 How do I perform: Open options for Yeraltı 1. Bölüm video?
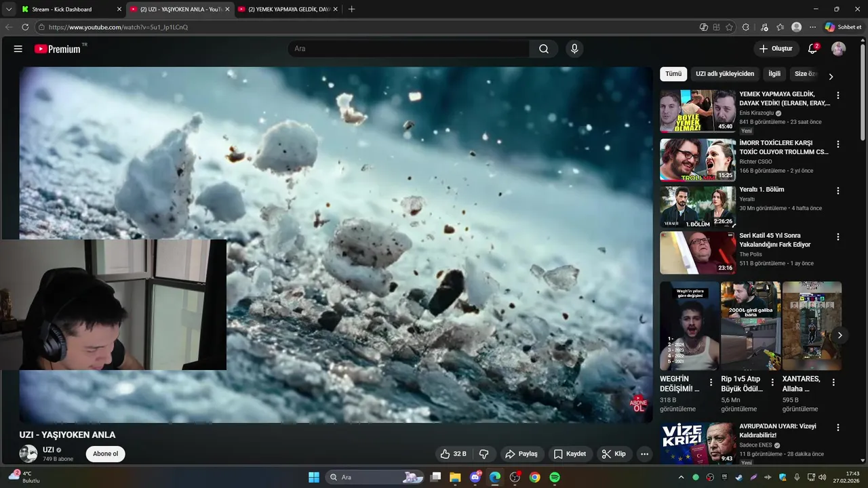837,190
